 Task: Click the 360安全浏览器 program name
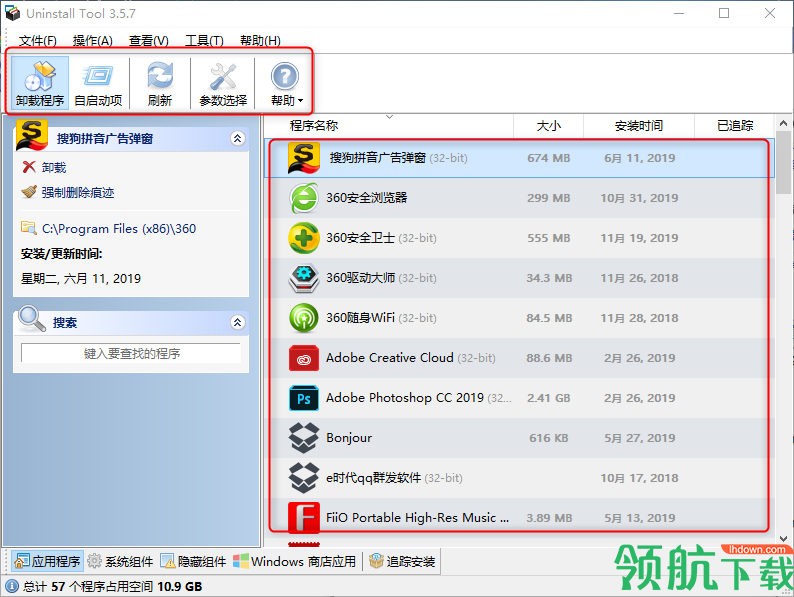(367, 198)
